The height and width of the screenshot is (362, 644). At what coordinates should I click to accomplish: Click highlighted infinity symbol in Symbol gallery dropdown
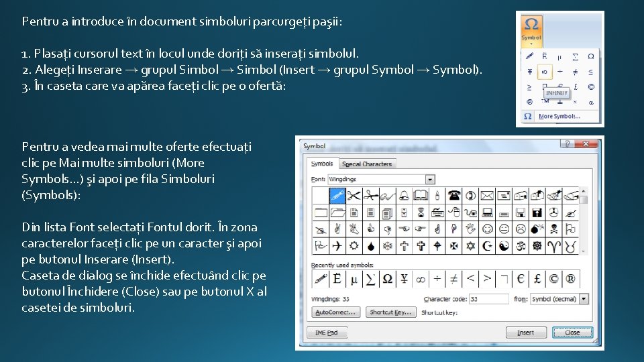click(x=545, y=72)
